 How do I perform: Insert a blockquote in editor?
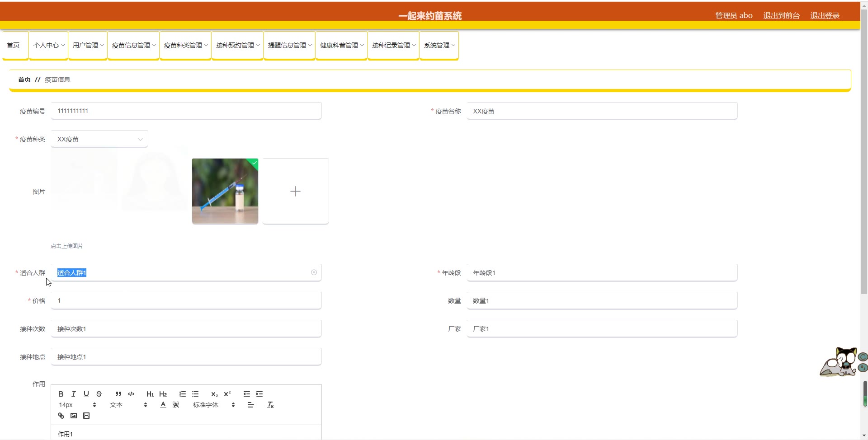(118, 394)
